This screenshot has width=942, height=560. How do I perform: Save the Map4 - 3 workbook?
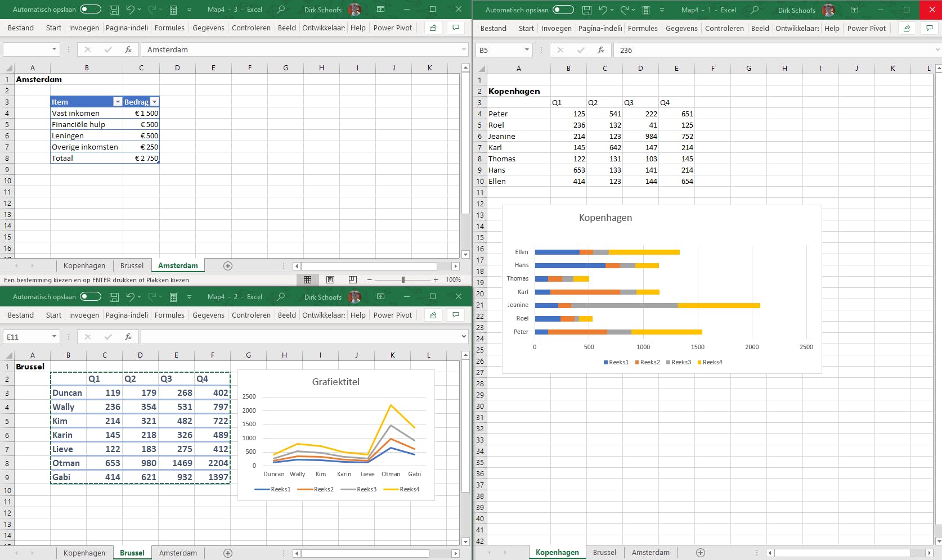coord(114,10)
